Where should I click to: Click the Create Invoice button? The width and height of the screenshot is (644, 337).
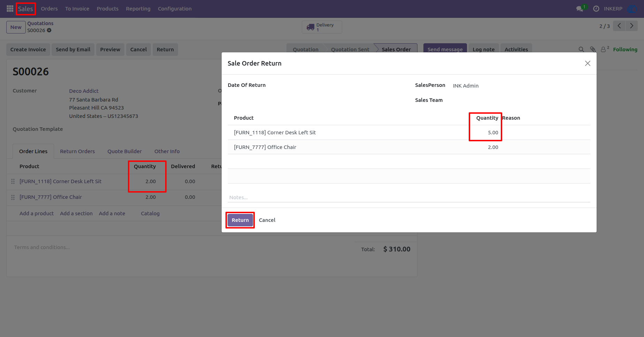coord(28,50)
